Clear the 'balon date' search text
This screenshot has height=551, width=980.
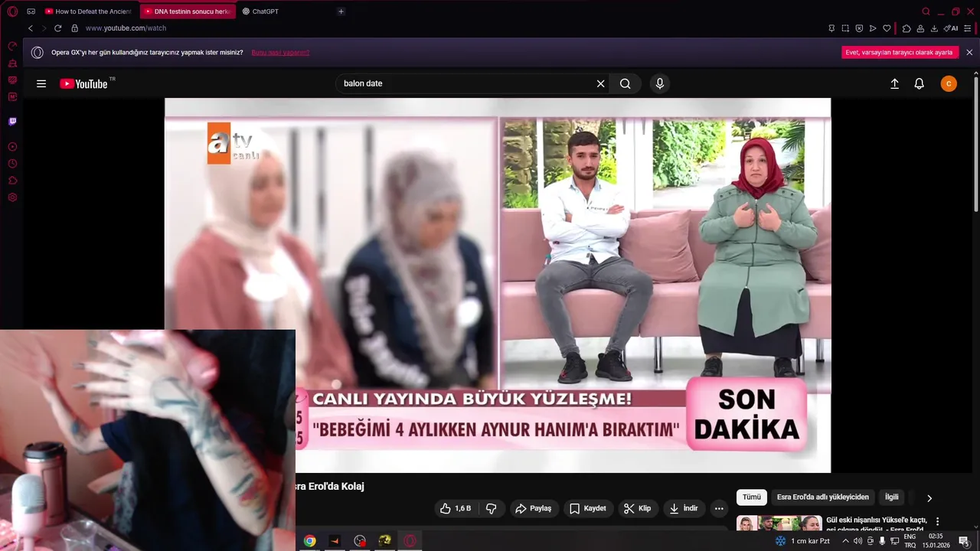(601, 84)
